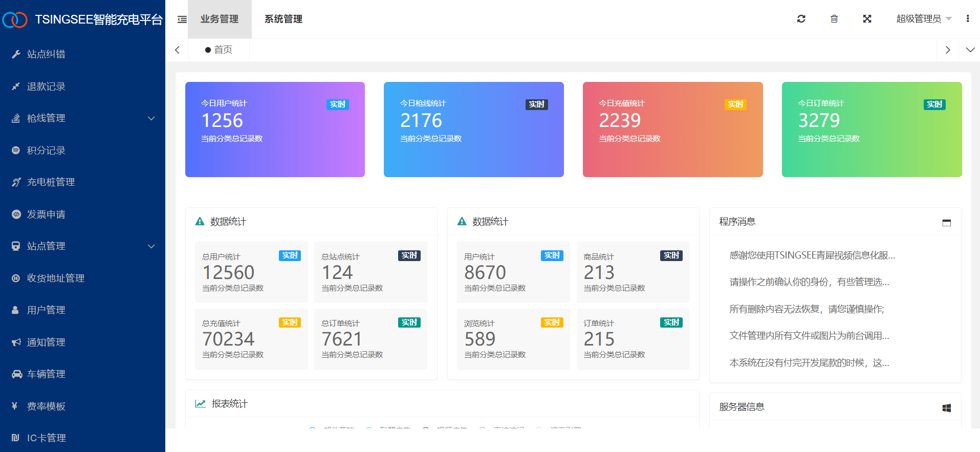Click the 今日充值统计 red card

tap(673, 130)
